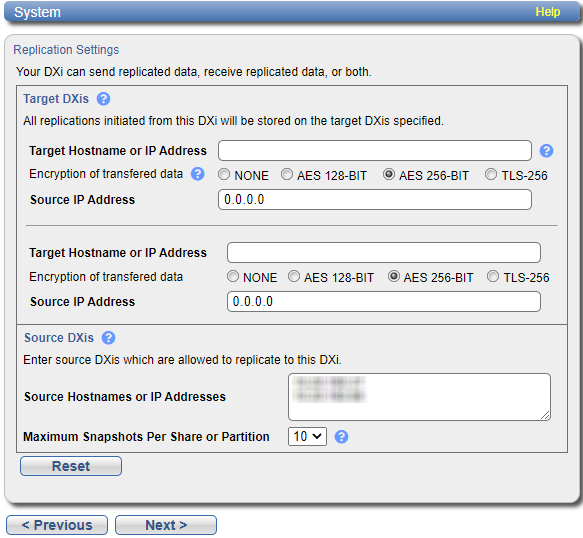Focus the first Target Hostname or IP field
Viewport: 583px width, 538px height.
click(x=375, y=151)
